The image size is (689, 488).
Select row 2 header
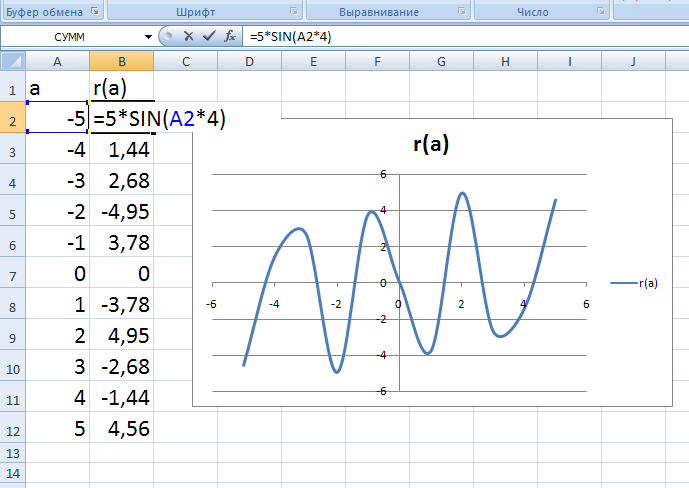13,117
